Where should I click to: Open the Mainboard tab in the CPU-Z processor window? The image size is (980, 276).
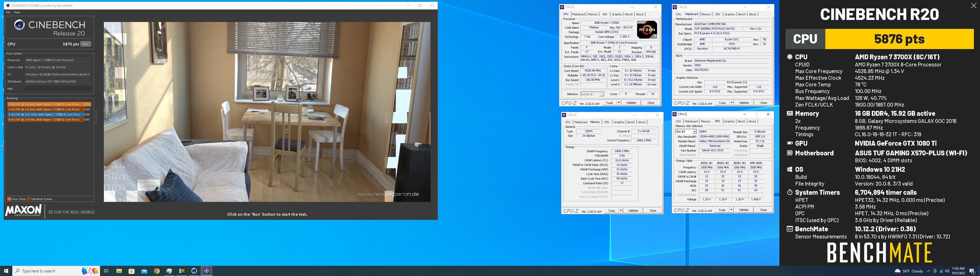point(579,14)
